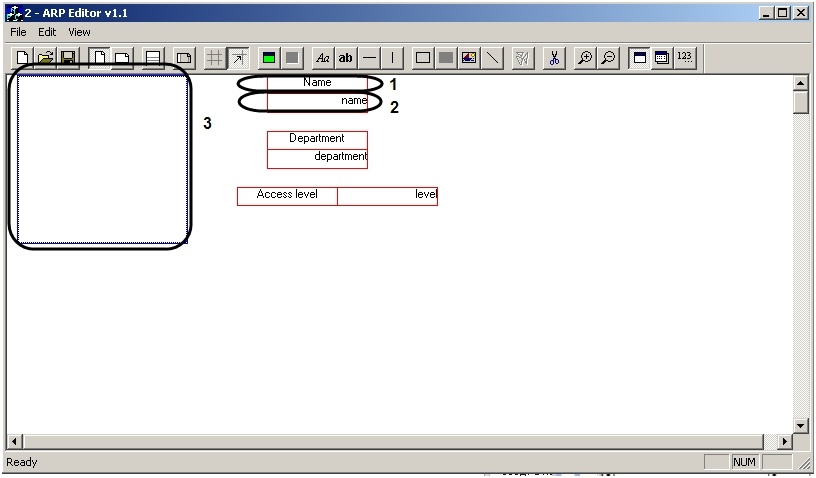This screenshot has width=816, height=478.
Task: Select the diagonal line tool
Action: tap(492, 58)
